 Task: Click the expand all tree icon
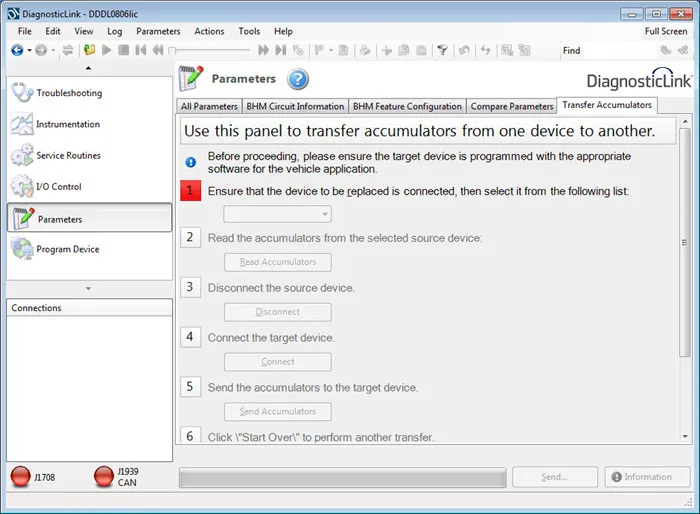tap(507, 50)
